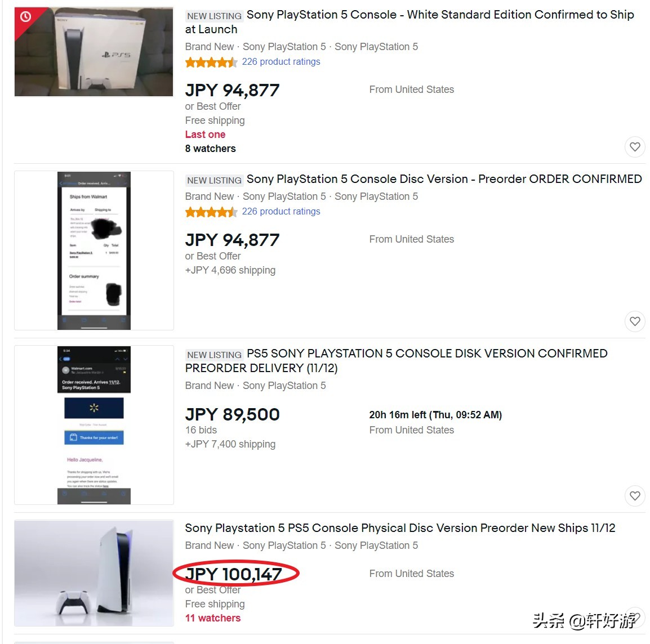Open 226 product ratings for second listing
Image resolution: width=650 pixels, height=644 pixels.
tap(281, 212)
